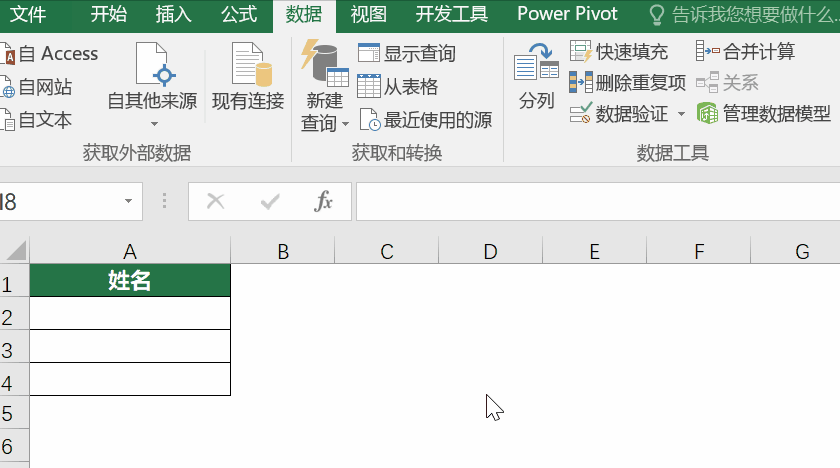
Task: Switch to the 视图 tab
Action: click(369, 14)
